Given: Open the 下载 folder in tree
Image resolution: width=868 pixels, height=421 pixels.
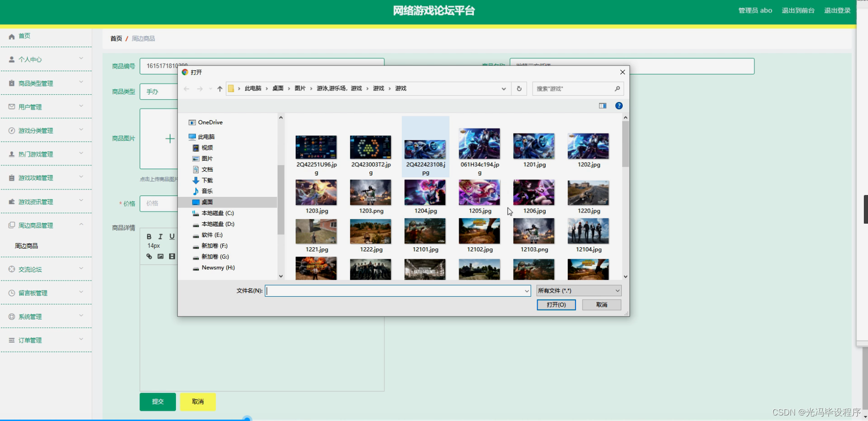Looking at the screenshot, I should (x=203, y=180).
